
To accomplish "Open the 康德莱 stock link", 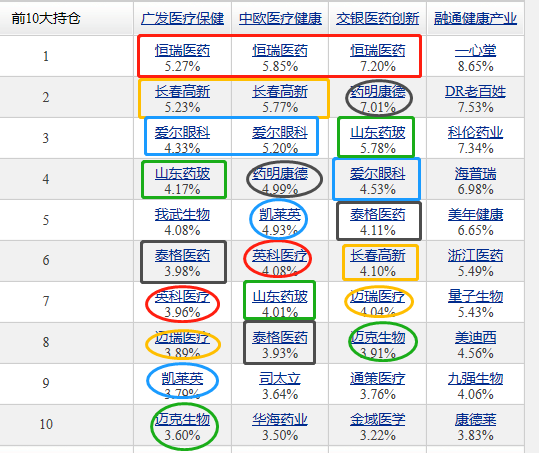I will [x=475, y=419].
